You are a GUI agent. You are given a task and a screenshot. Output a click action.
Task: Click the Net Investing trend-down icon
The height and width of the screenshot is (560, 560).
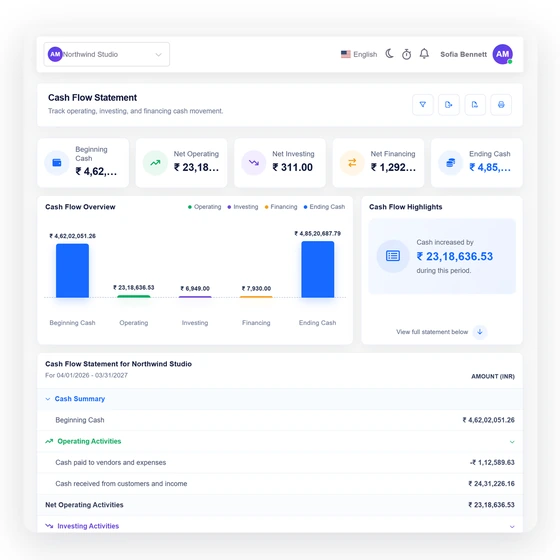(x=254, y=163)
